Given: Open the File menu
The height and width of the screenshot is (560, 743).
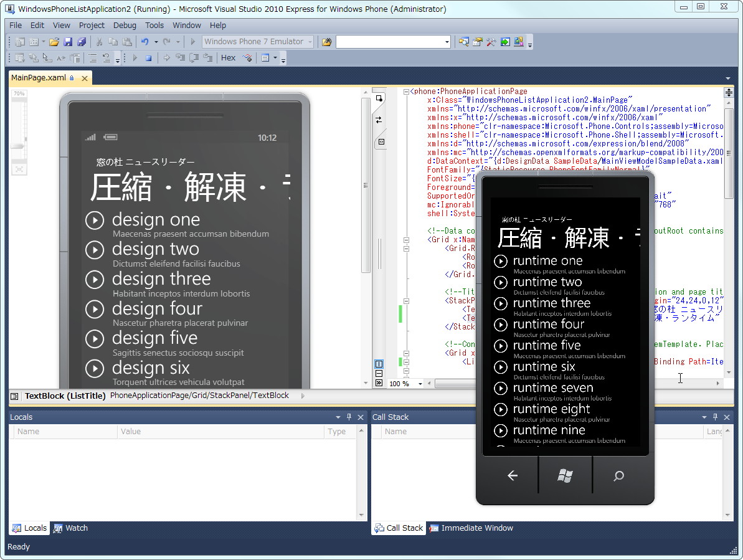Looking at the screenshot, I should tap(16, 25).
